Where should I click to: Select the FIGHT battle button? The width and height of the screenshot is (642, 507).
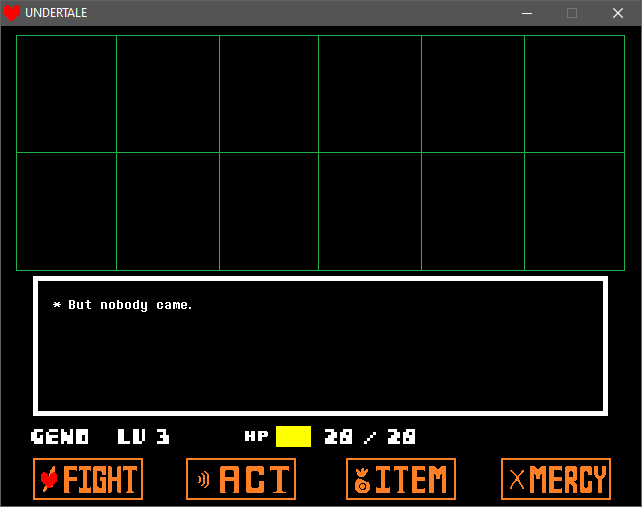tap(88, 479)
